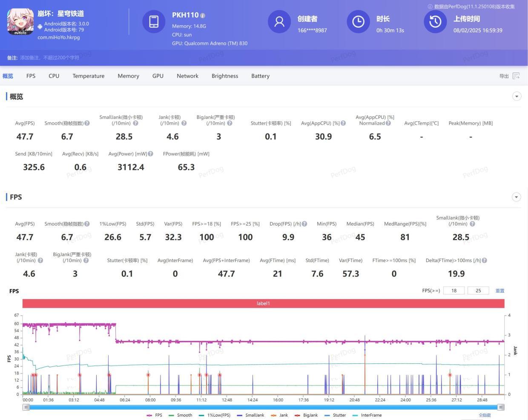Click help icon next to Drop(FPS) [/h]
The height and width of the screenshot is (420, 528).
(x=304, y=224)
